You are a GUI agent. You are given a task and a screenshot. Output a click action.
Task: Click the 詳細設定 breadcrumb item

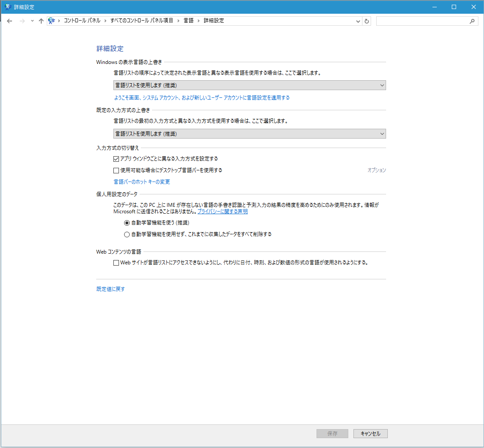click(213, 21)
